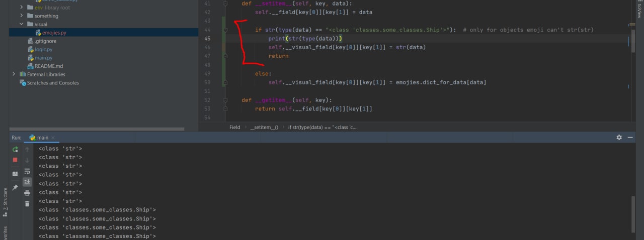Select Scratches and Consoles

pyautogui.click(x=53, y=83)
